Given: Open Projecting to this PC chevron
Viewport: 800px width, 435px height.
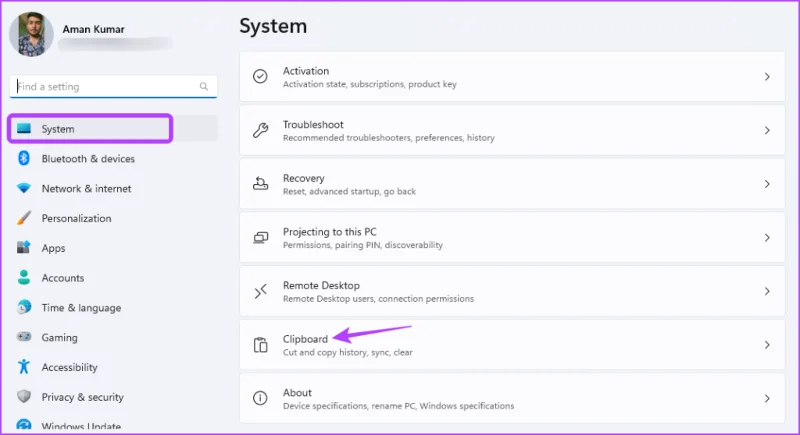Looking at the screenshot, I should tap(767, 238).
